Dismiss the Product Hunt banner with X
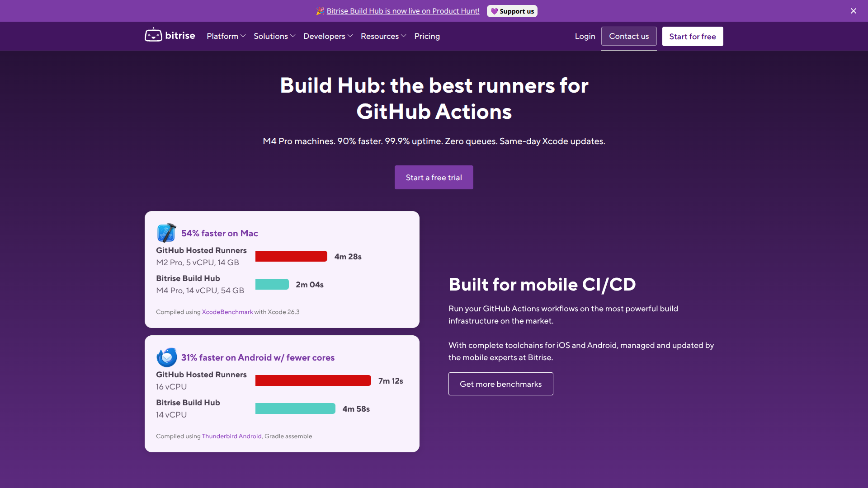Image resolution: width=868 pixels, height=488 pixels. pos(854,11)
